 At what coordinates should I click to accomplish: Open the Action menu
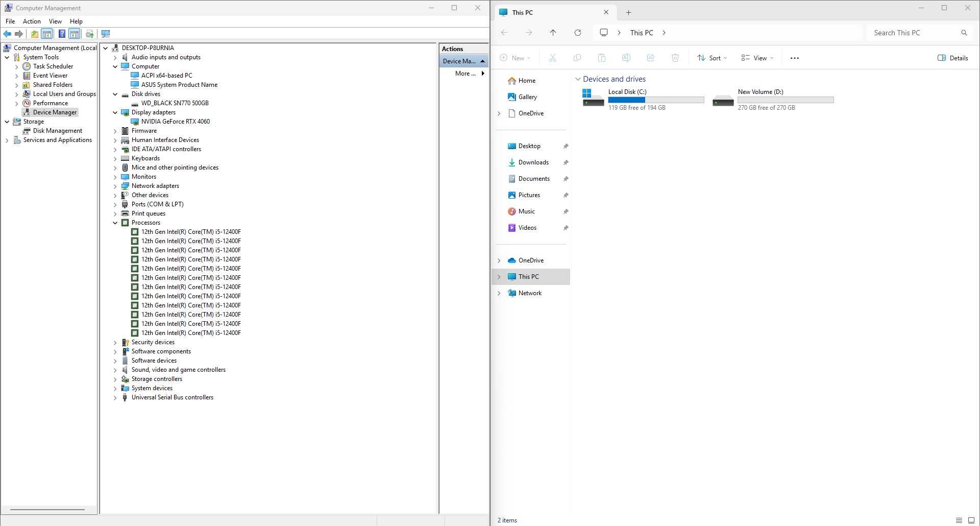(x=32, y=21)
